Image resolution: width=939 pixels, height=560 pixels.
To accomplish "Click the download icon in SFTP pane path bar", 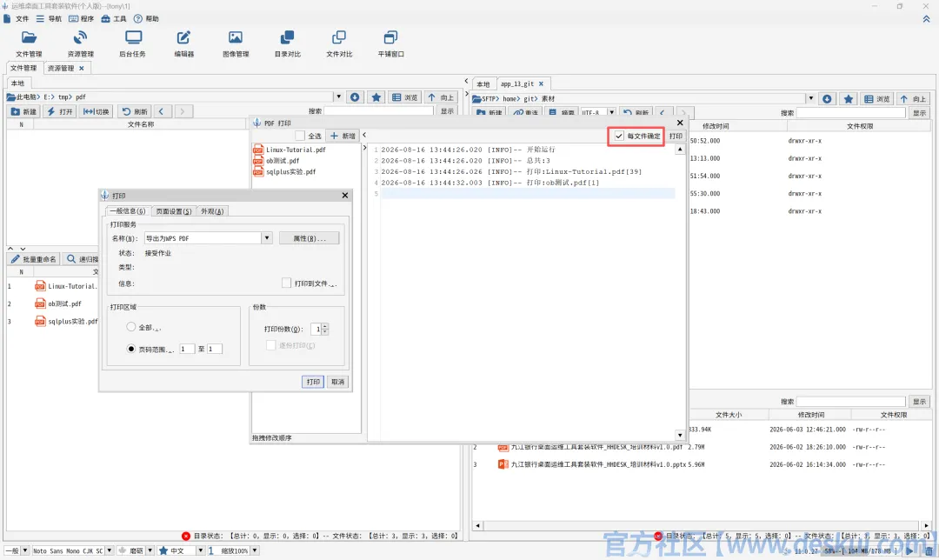I will [827, 99].
